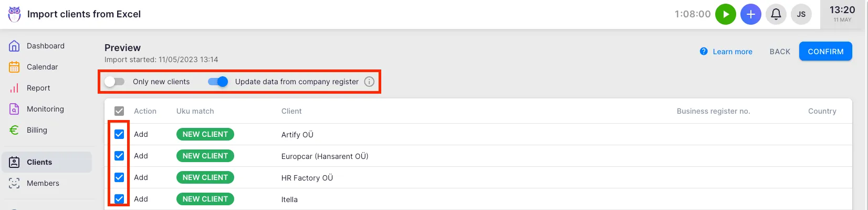Click the Report bar chart icon
The width and height of the screenshot is (868, 210).
(x=14, y=88)
